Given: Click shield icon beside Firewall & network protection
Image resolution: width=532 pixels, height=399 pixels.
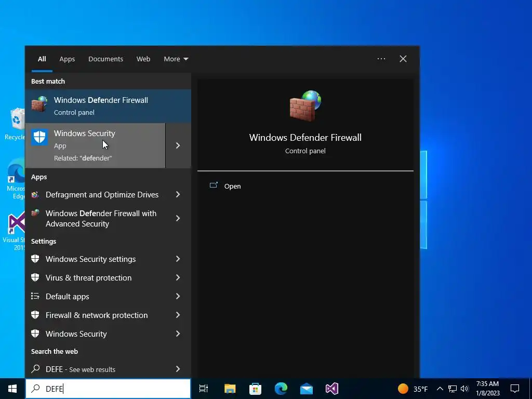Looking at the screenshot, I should pyautogui.click(x=35, y=315).
